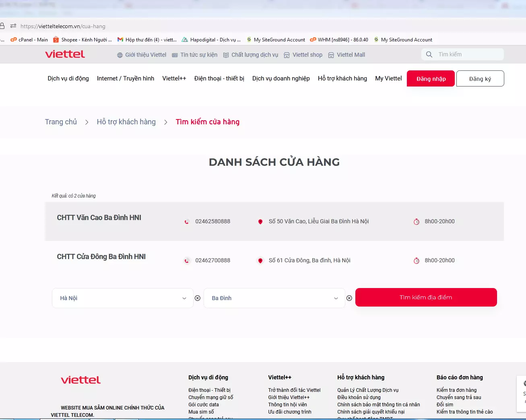Select the CHTT Cửa Đông Ba Đình HNI store
The width and height of the screenshot is (526, 420).
click(101, 257)
